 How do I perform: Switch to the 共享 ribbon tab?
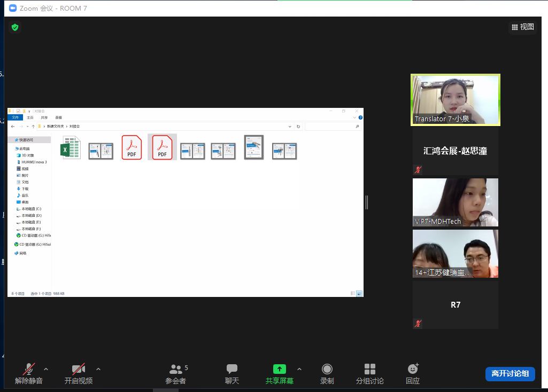click(43, 117)
